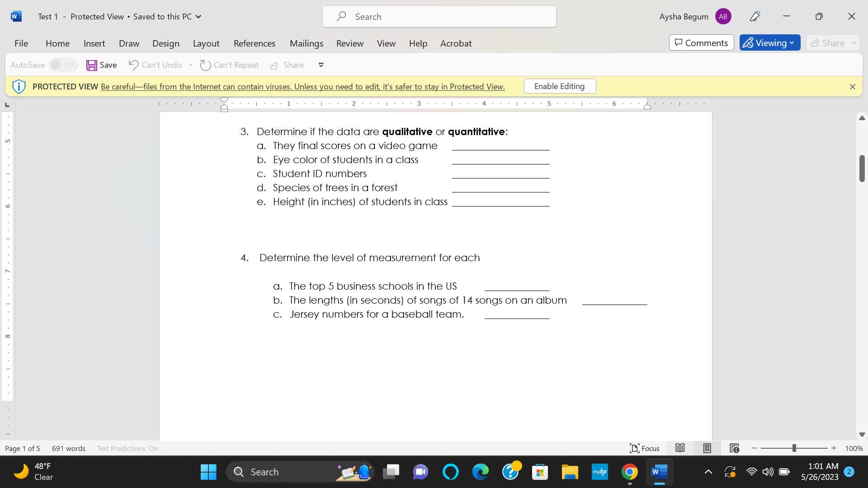The height and width of the screenshot is (488, 868).
Task: Select the Undo icon
Action: (133, 65)
